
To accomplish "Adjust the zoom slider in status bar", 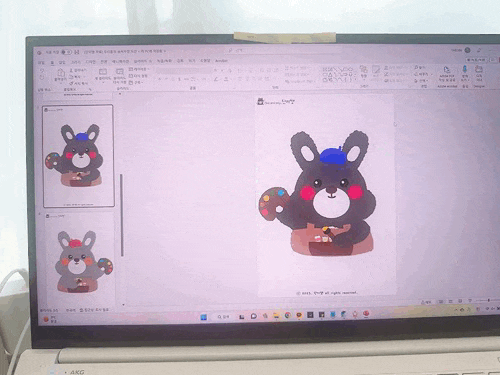I will (x=488, y=300).
